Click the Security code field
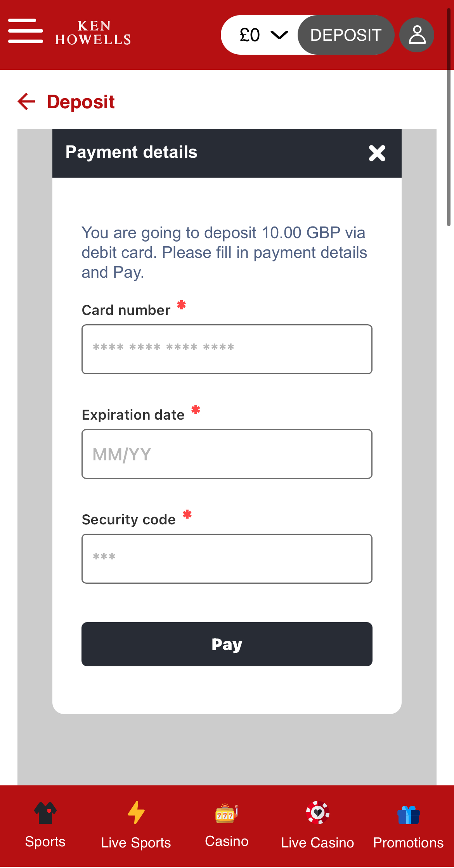Viewport: 454px width, 868px height. click(x=226, y=558)
